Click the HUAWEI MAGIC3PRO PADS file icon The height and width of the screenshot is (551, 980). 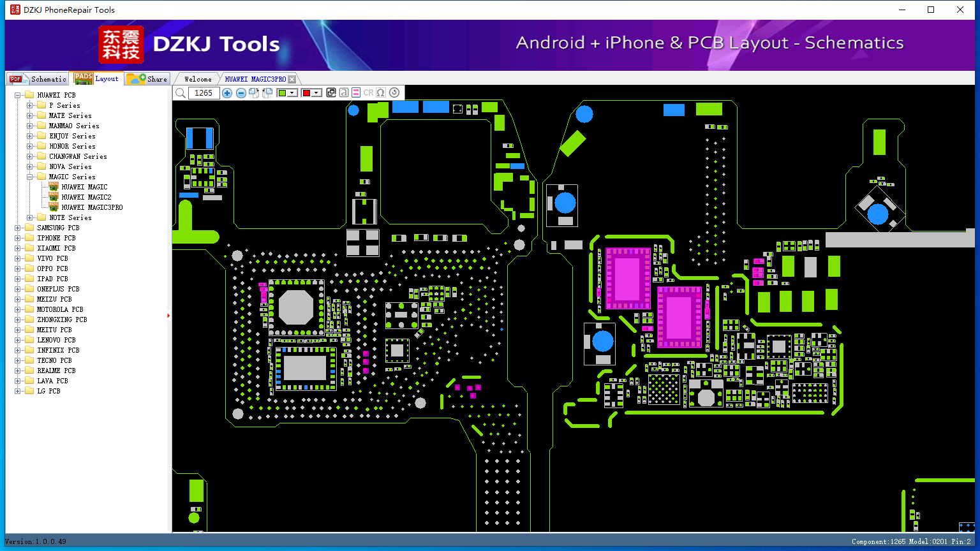(x=54, y=207)
